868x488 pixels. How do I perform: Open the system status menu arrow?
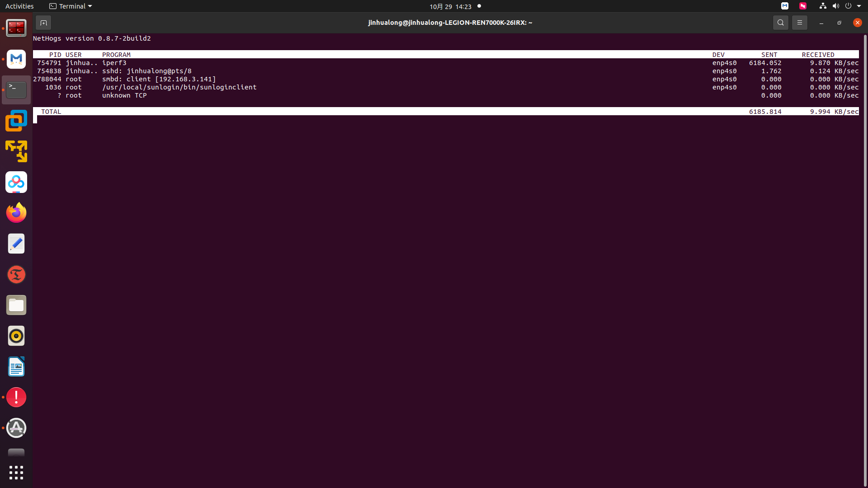[859, 6]
